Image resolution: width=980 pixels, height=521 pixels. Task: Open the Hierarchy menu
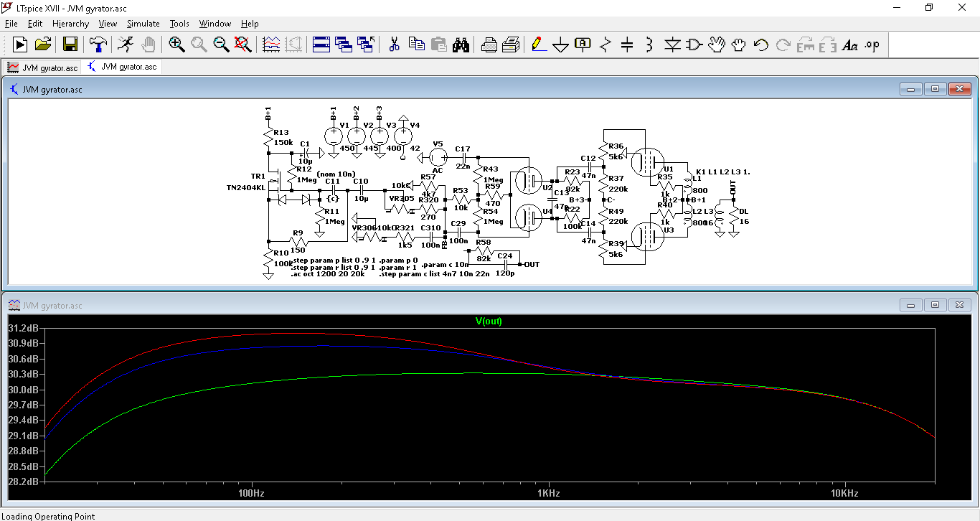(x=70, y=24)
